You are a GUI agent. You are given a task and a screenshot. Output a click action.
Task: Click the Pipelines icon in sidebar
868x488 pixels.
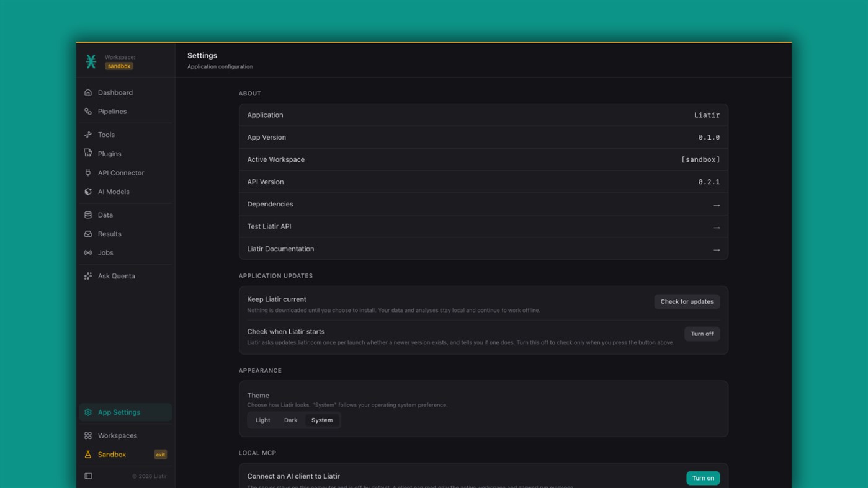[88, 112]
